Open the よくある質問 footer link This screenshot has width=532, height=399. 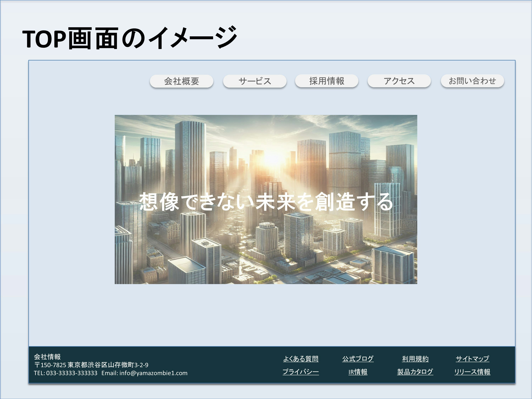point(301,359)
